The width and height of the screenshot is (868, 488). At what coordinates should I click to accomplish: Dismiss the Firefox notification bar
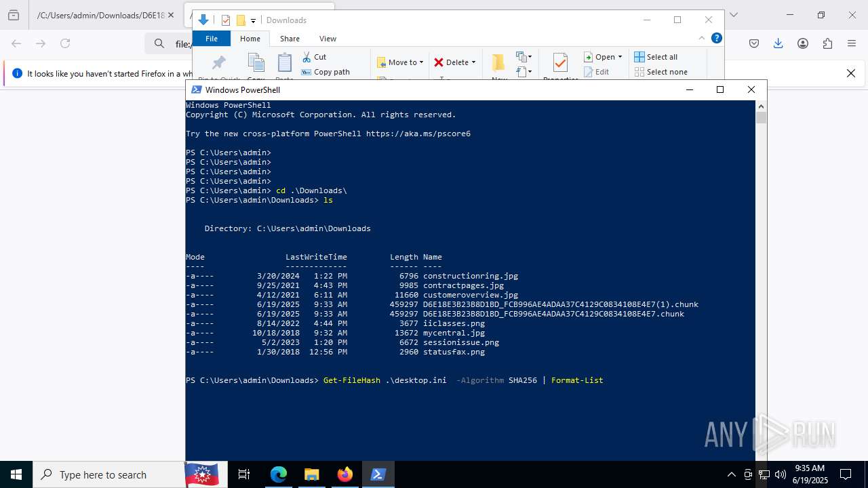pyautogui.click(x=851, y=73)
